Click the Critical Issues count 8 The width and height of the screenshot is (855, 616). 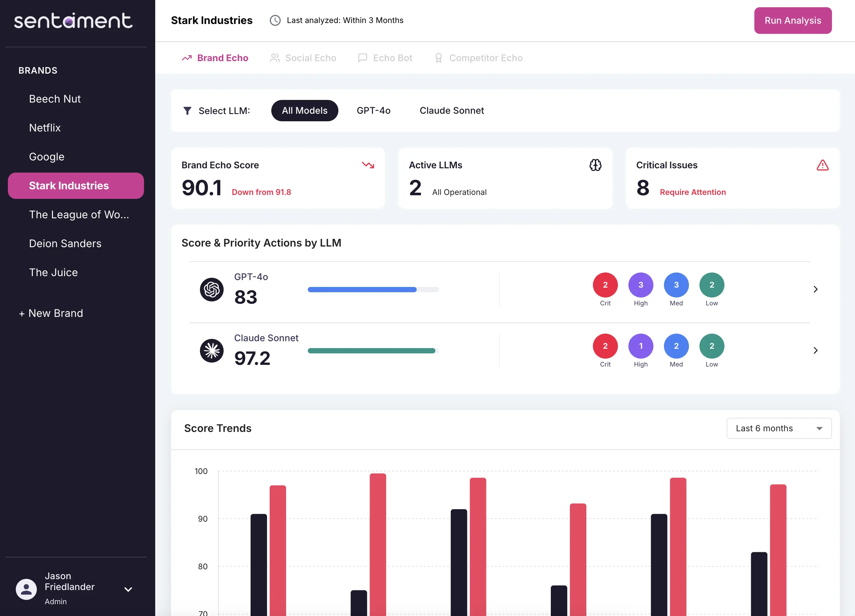643,188
